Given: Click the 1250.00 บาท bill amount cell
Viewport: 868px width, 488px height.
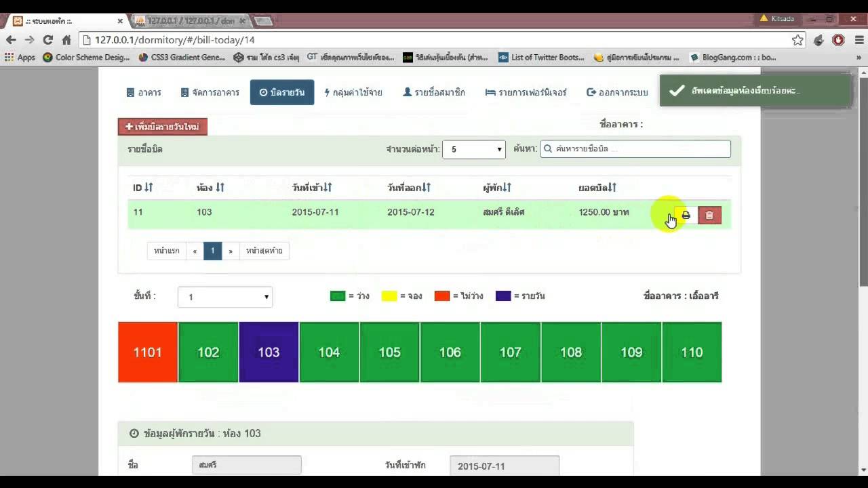Looking at the screenshot, I should coord(604,212).
